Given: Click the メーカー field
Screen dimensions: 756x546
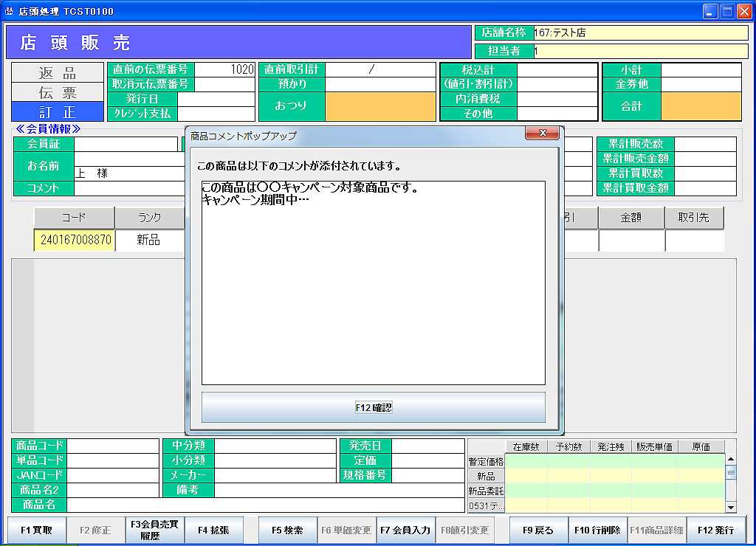Looking at the screenshot, I should 275,475.
